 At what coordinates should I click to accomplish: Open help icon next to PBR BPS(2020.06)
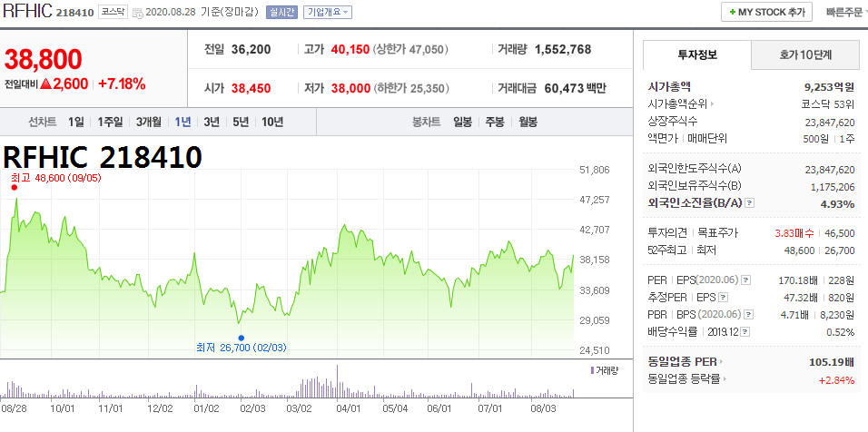[x=749, y=315]
